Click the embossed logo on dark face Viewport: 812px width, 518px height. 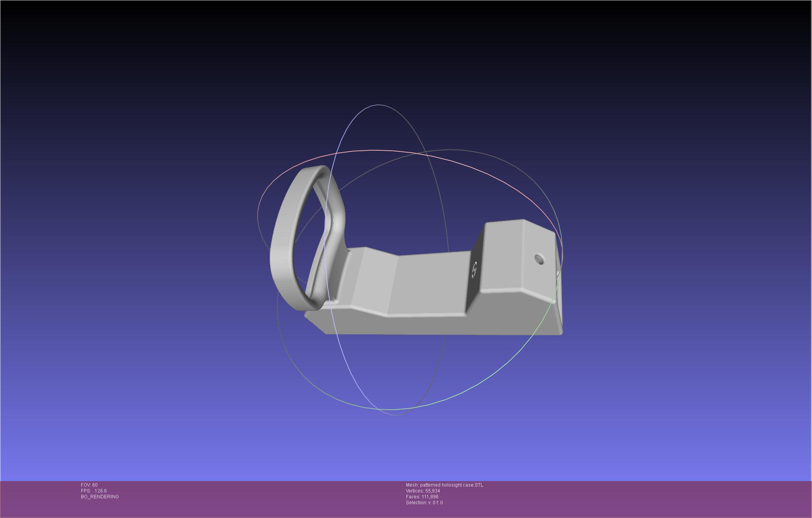(474, 270)
